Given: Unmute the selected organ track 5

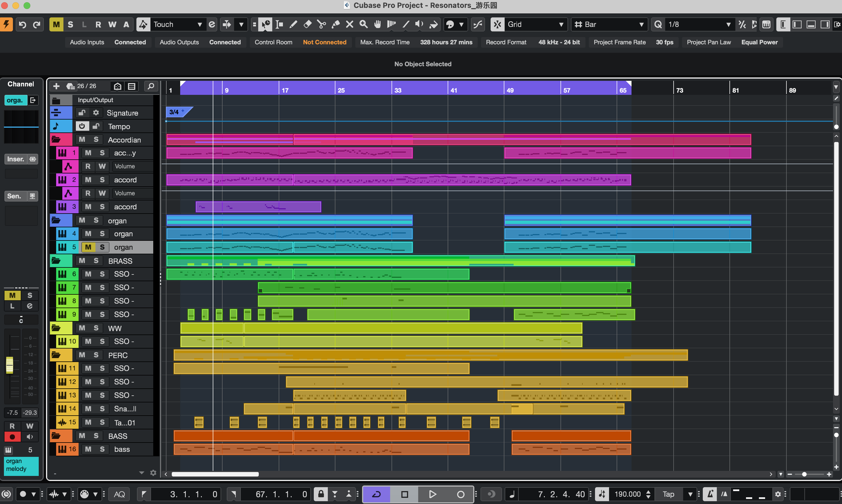Looking at the screenshot, I should pos(88,247).
